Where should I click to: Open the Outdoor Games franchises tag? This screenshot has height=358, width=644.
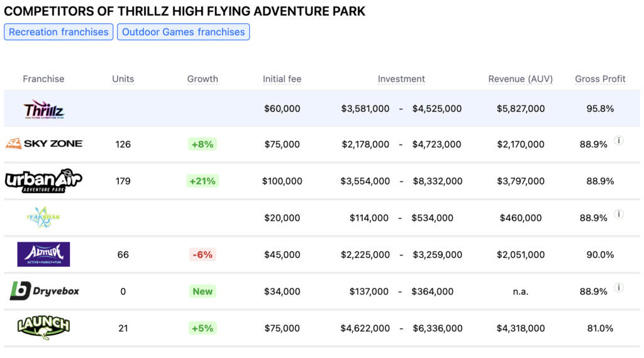click(x=183, y=32)
